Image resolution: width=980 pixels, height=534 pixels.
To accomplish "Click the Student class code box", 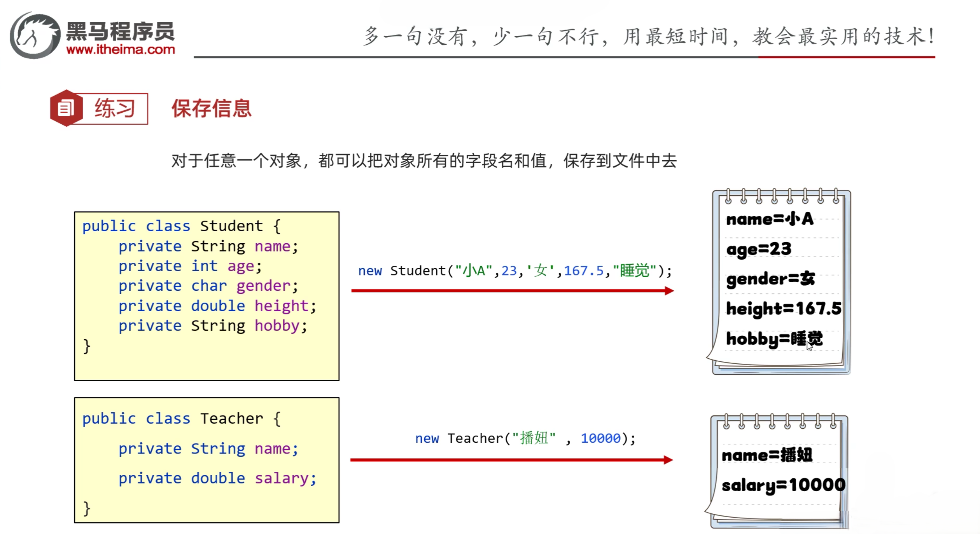I will 206,296.
